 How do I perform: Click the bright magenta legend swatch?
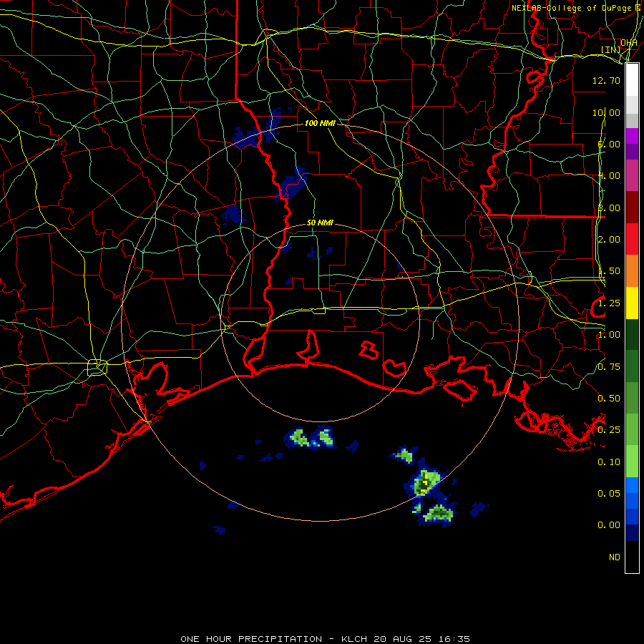(632, 136)
